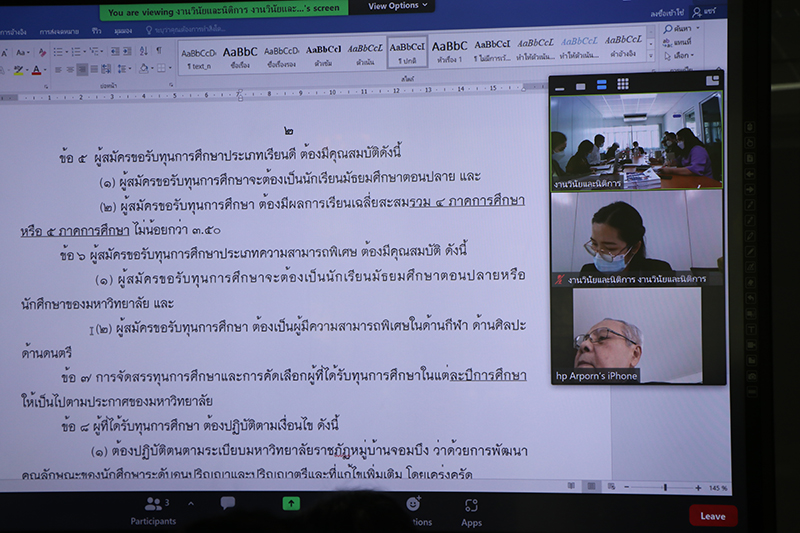Viewport: 800px width, 533px height.
Task: Switch video panel to grid view
Action: (x=622, y=84)
